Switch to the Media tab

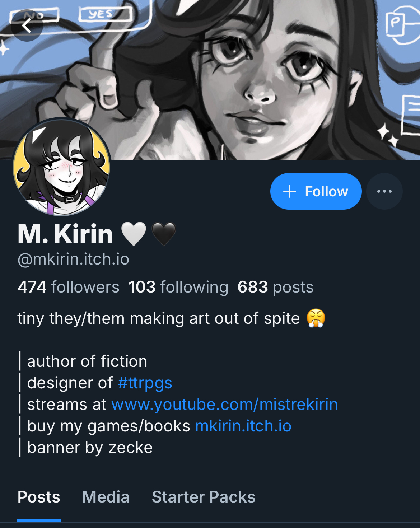(106, 497)
